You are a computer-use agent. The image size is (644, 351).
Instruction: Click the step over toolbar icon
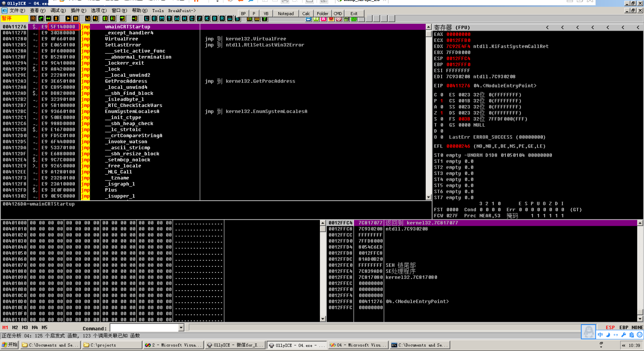click(95, 18)
